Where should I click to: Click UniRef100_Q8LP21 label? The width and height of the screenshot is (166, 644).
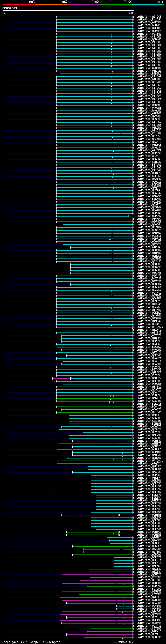click(149, 71)
